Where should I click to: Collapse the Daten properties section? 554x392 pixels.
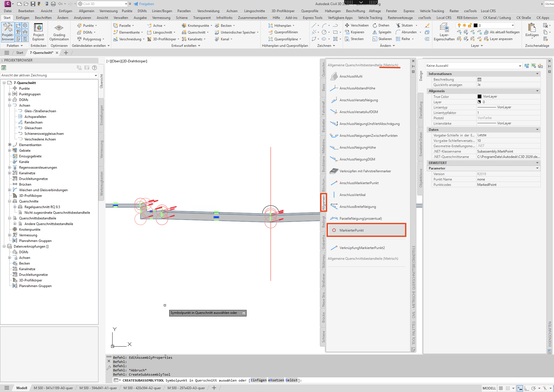point(537,130)
